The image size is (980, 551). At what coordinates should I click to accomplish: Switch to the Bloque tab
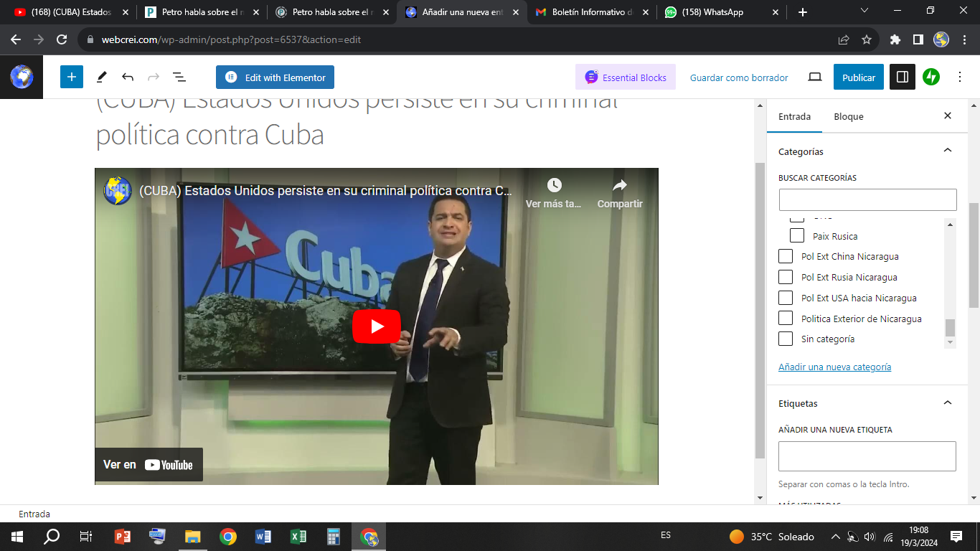[x=849, y=116]
